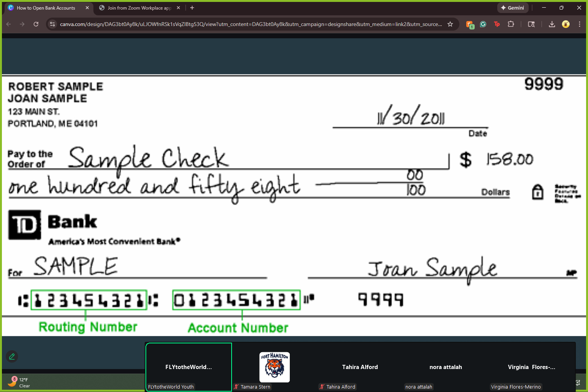Image resolution: width=588 pixels, height=392 pixels.
Task: Click the 'Sample Check' payee name
Action: click(x=149, y=159)
